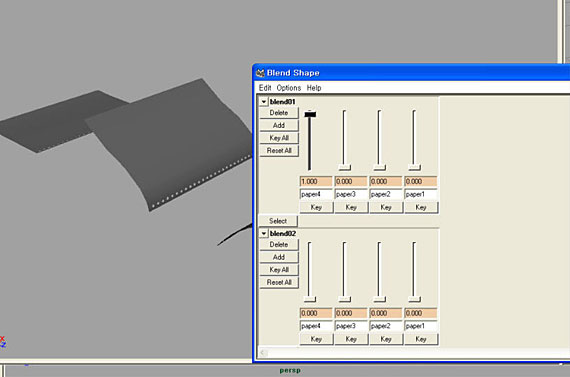
Task: Open the Edit menu
Action: pyautogui.click(x=265, y=88)
